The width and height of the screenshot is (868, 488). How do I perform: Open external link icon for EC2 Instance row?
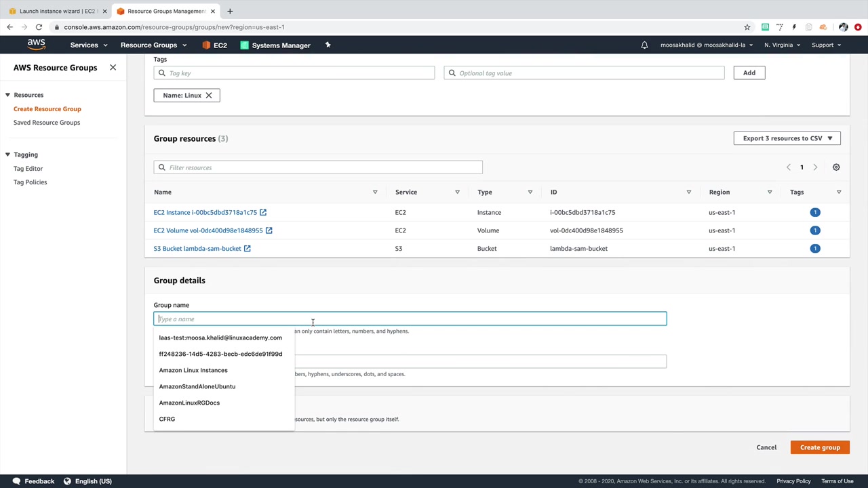pos(263,212)
